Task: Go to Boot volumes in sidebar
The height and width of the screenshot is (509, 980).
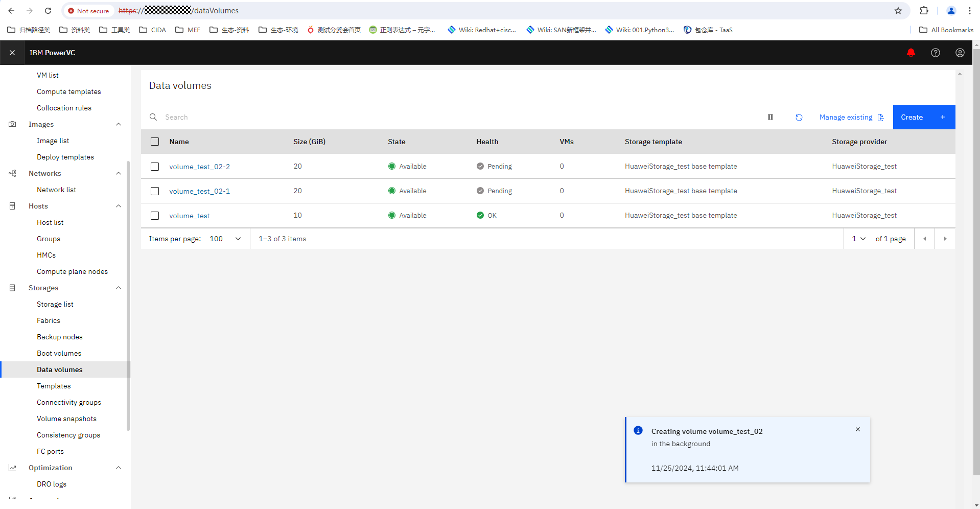Action: pos(59,353)
